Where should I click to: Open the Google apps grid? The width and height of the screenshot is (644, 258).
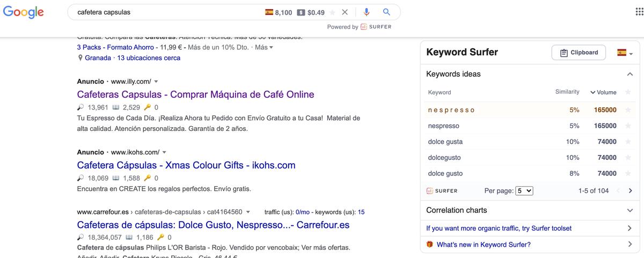(639, 12)
